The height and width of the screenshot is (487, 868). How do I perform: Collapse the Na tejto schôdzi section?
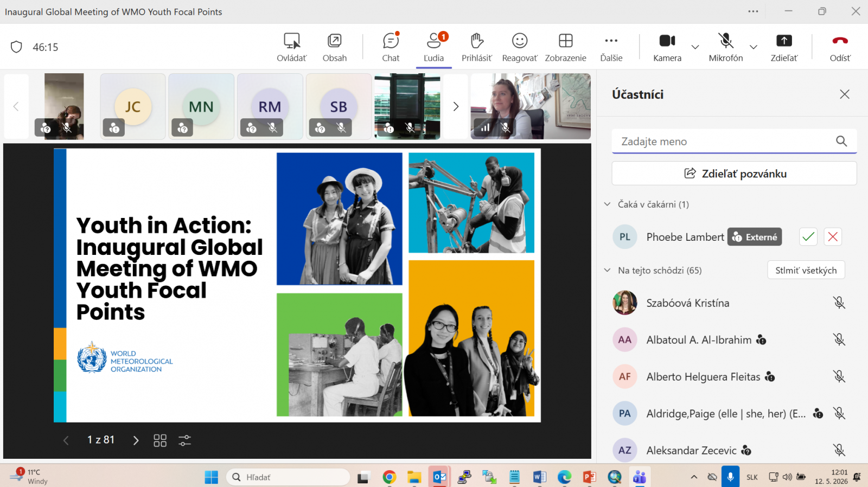608,270
